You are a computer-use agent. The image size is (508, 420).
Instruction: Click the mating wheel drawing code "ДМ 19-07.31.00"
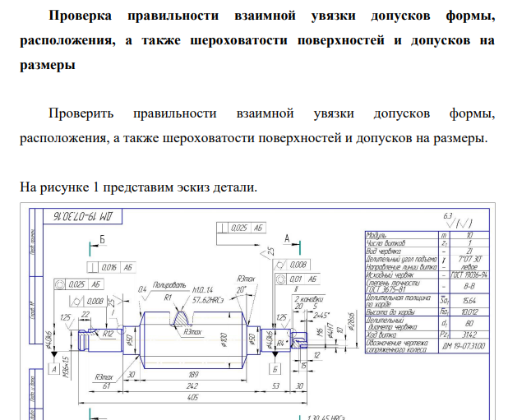click(x=464, y=346)
